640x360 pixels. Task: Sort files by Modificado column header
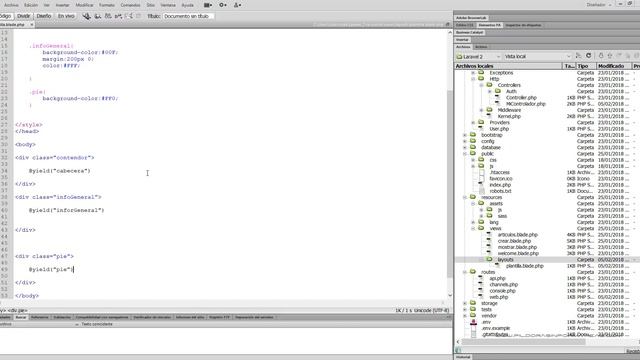[x=614, y=66]
